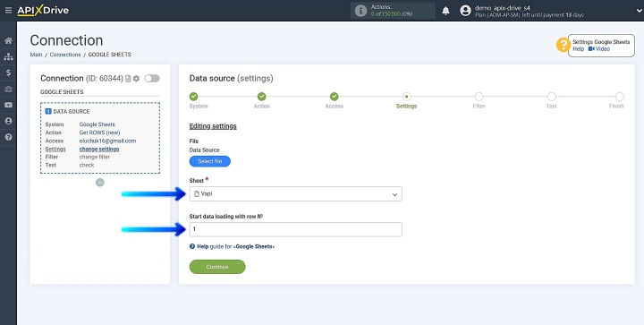Viewport: 644px width, 325px height.
Task: Open the help question sidebar icon
Action: point(8,137)
